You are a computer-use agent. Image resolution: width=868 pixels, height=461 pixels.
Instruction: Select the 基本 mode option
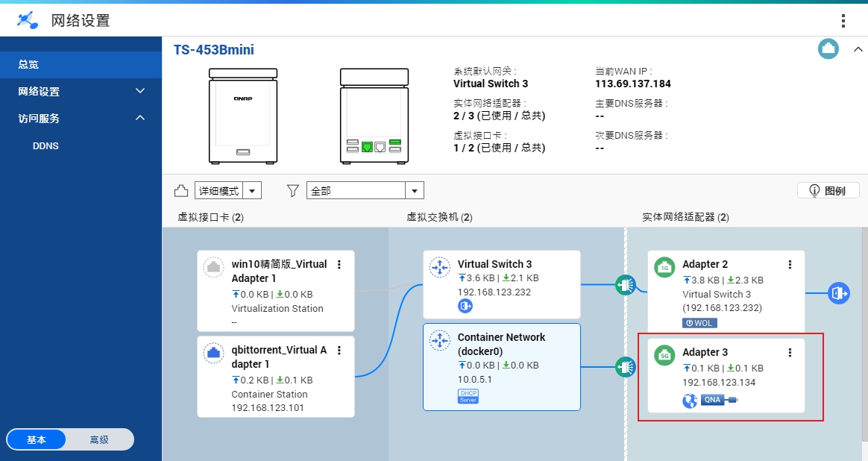[x=36, y=439]
